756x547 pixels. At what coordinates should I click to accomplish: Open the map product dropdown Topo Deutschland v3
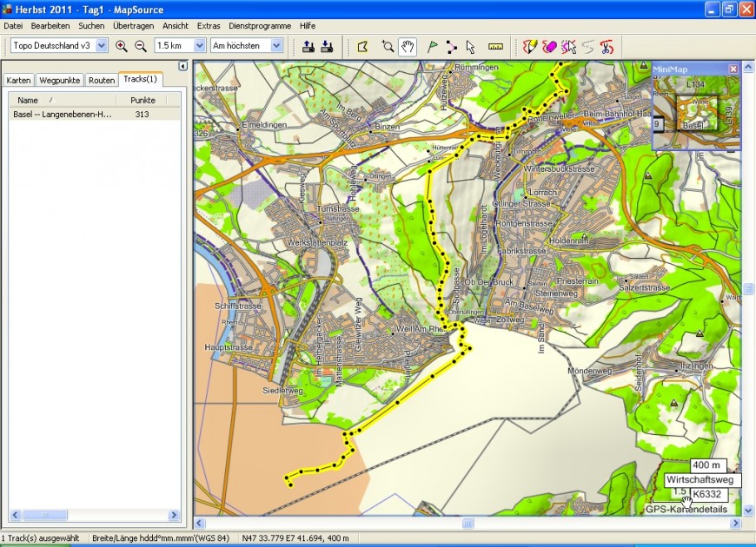pyautogui.click(x=102, y=46)
